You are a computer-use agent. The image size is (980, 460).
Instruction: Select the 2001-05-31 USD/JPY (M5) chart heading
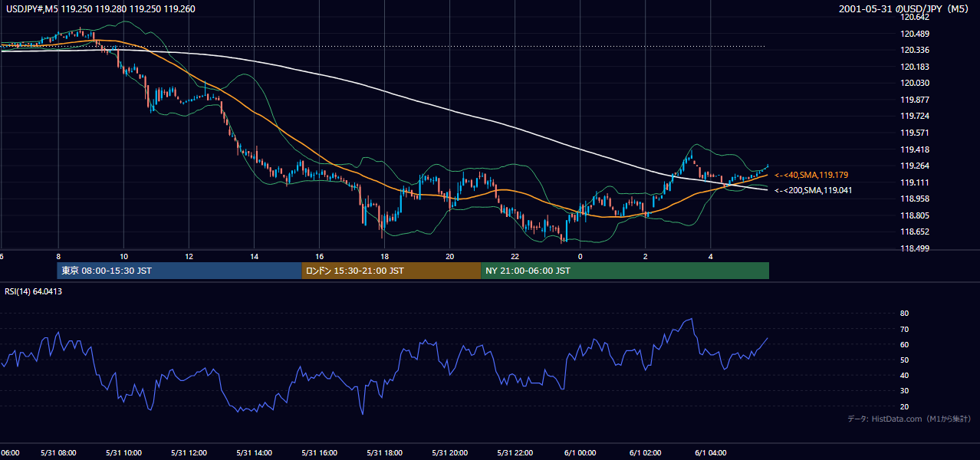pyautogui.click(x=905, y=9)
